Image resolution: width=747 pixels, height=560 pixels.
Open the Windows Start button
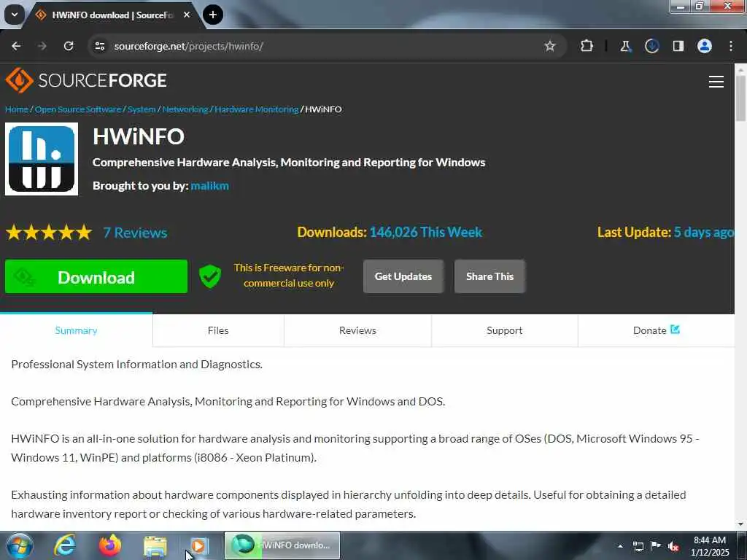(x=20, y=545)
